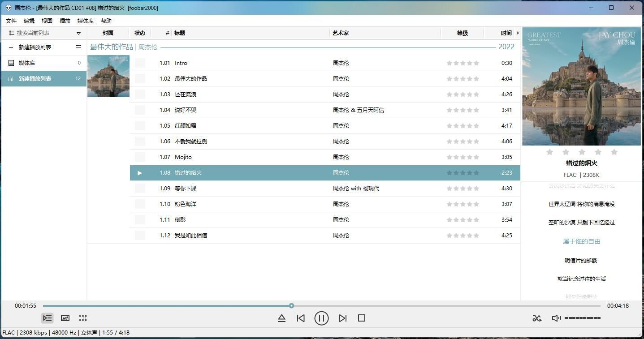Click the plus icon to add playlist
The height and width of the screenshot is (339, 644).
point(11,47)
